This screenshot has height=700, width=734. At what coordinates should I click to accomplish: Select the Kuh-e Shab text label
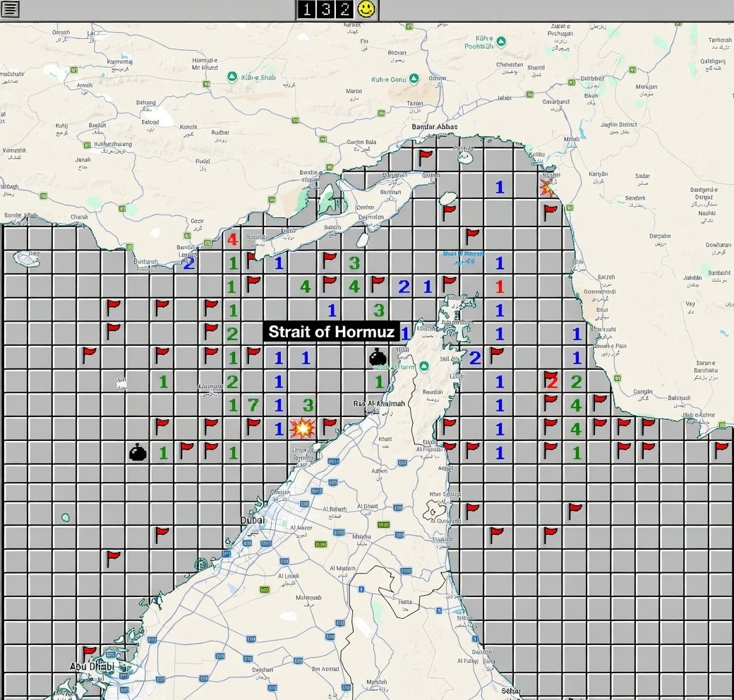tap(258, 78)
